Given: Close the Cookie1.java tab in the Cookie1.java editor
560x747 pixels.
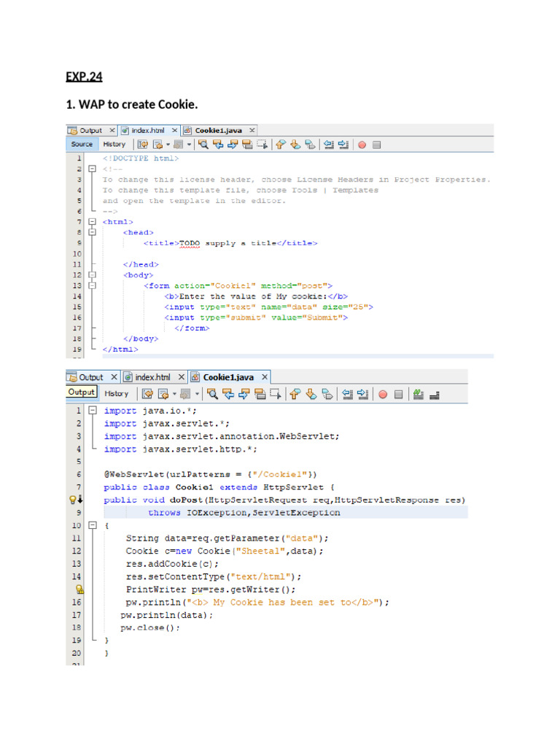Looking at the screenshot, I should [x=264, y=377].
